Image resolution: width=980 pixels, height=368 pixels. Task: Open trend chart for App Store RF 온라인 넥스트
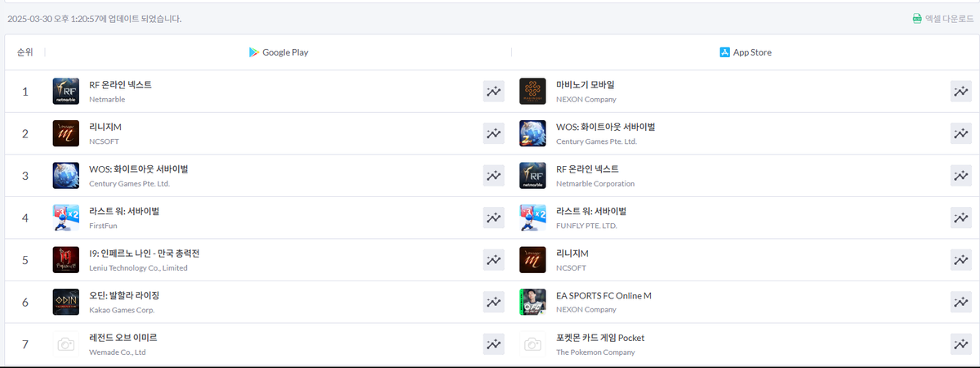(960, 176)
